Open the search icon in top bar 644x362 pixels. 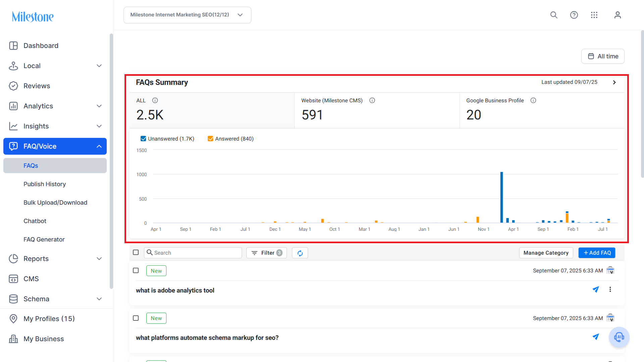554,15
